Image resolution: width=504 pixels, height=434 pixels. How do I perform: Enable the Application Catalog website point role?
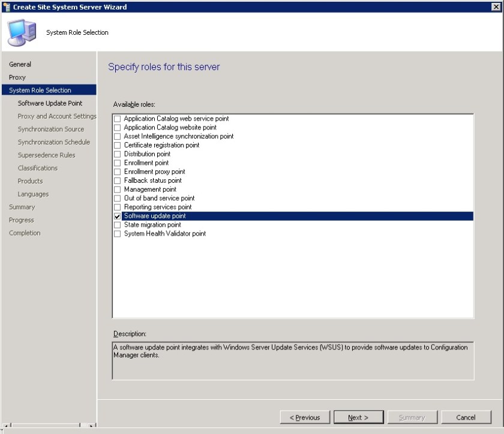click(x=117, y=128)
